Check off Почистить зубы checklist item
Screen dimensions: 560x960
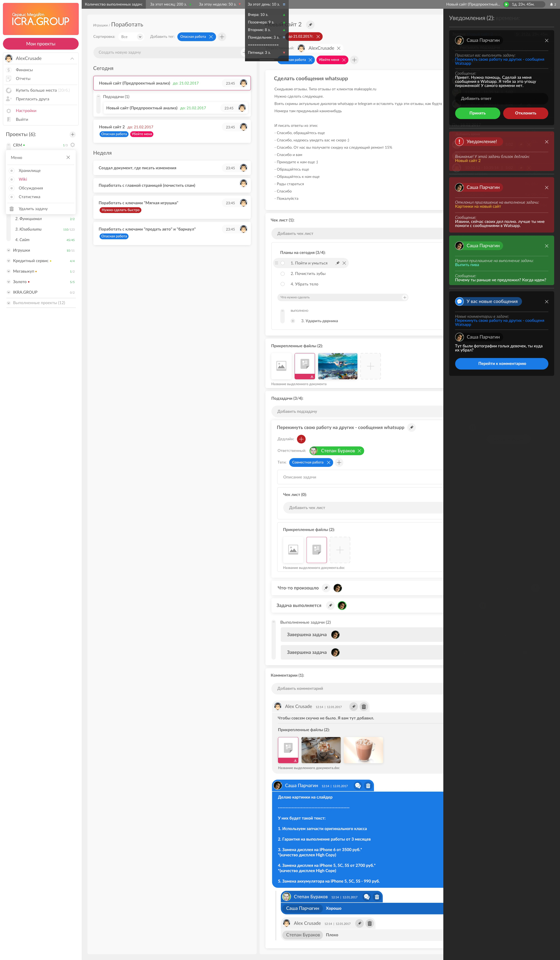coord(282,273)
